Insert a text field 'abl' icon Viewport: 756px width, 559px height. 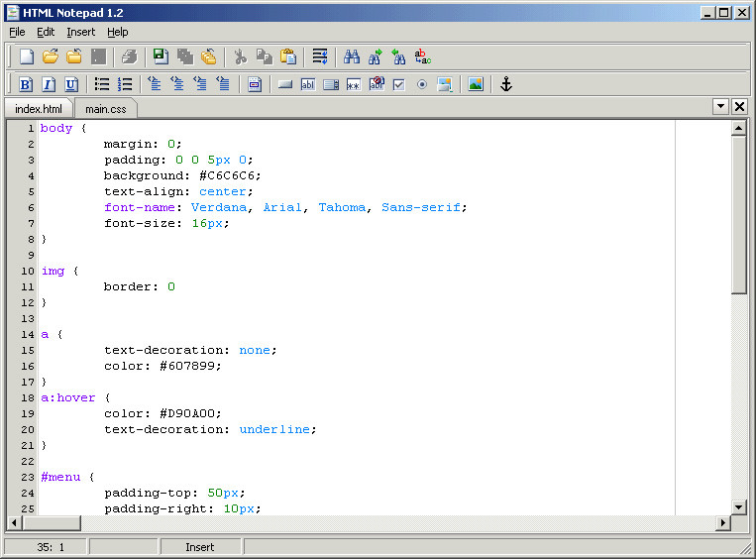(x=307, y=84)
